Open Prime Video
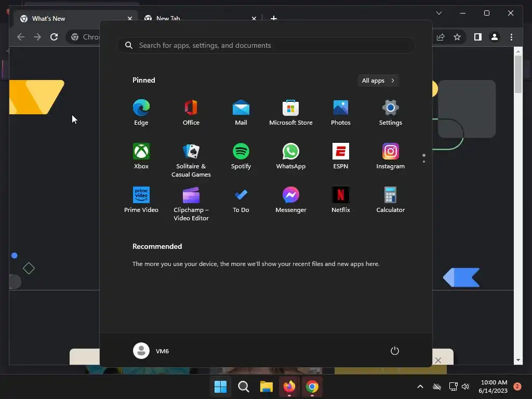The image size is (532, 399). [141, 200]
